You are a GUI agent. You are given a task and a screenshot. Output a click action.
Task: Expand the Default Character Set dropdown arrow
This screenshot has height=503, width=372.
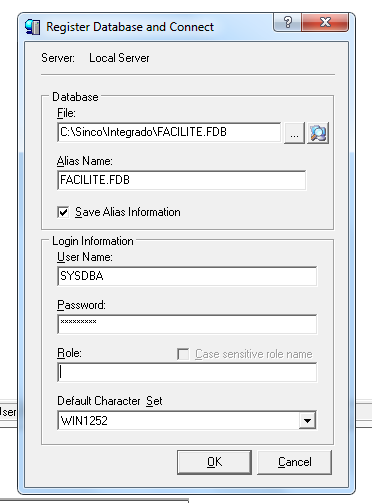(x=307, y=420)
